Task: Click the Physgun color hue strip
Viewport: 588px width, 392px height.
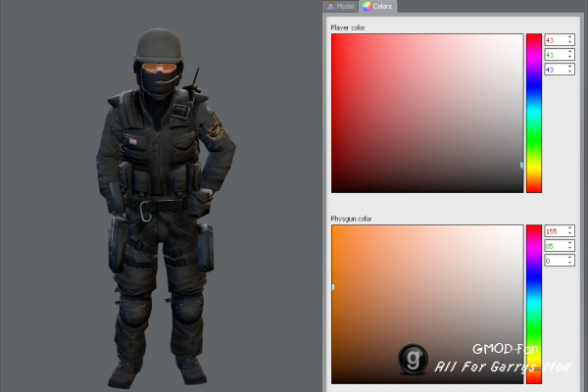Action: (534, 304)
